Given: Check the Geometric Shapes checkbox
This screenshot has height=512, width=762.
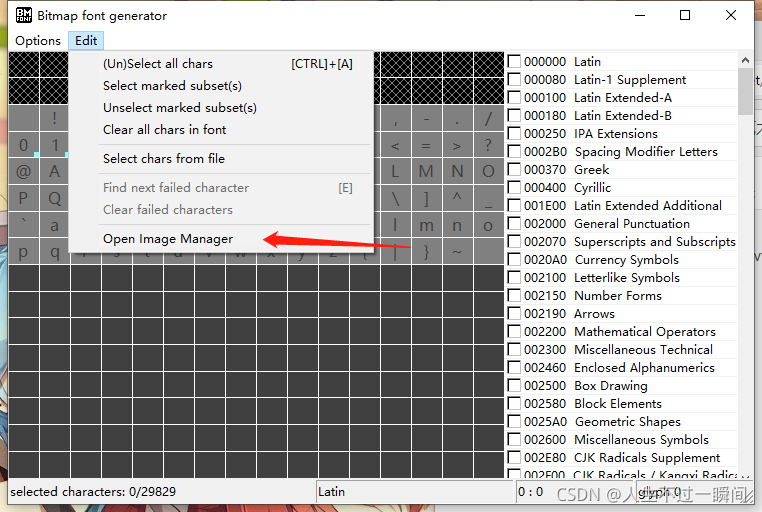Looking at the screenshot, I should [514, 422].
